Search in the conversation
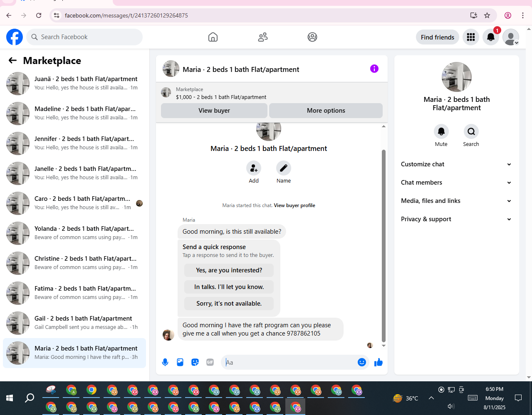 (x=471, y=131)
